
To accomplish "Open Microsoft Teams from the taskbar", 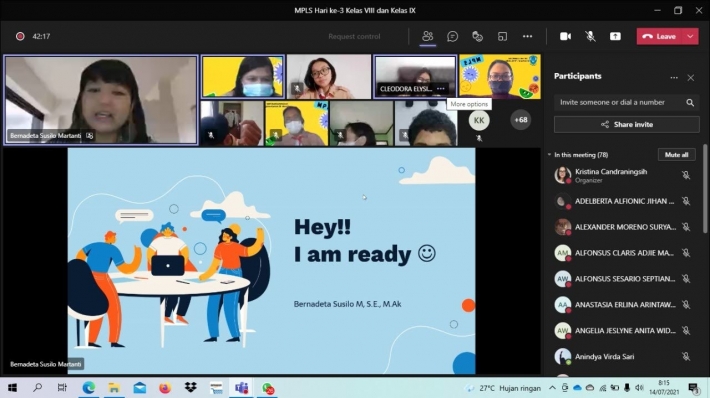I will click(241, 388).
